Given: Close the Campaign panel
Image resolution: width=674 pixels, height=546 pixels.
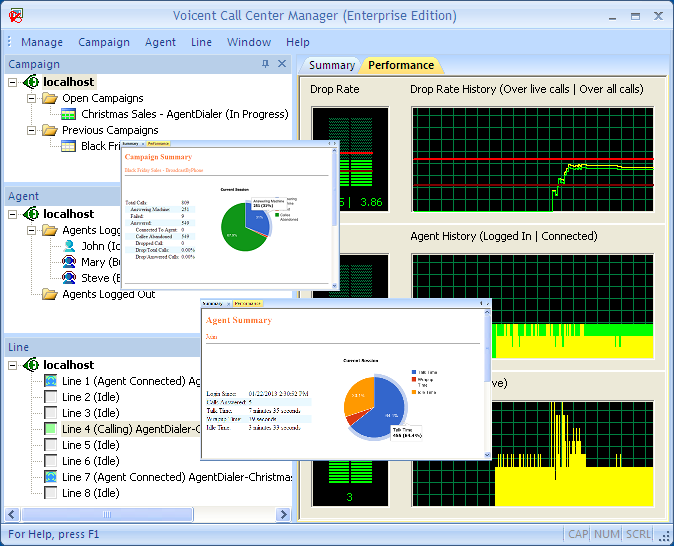Looking at the screenshot, I should pyautogui.click(x=282, y=64).
